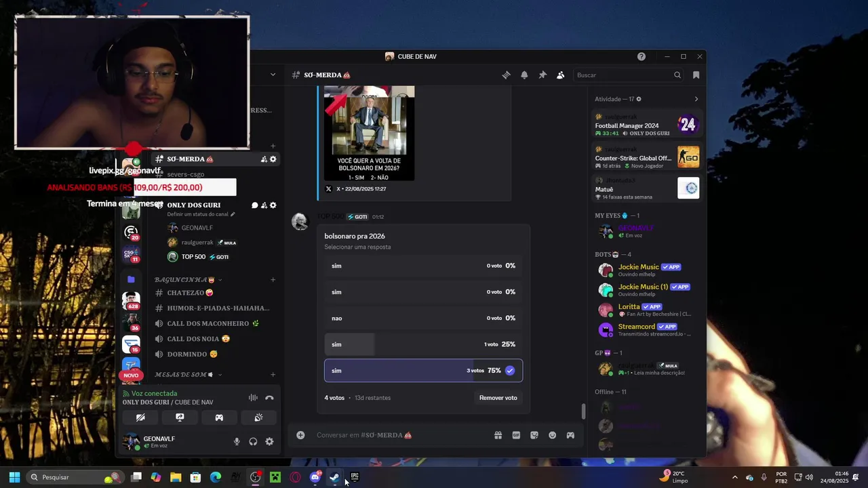Viewport: 868px width, 488px height.
Task: Edit ONLY DOS GURI channel via gear icon
Action: pos(273,205)
